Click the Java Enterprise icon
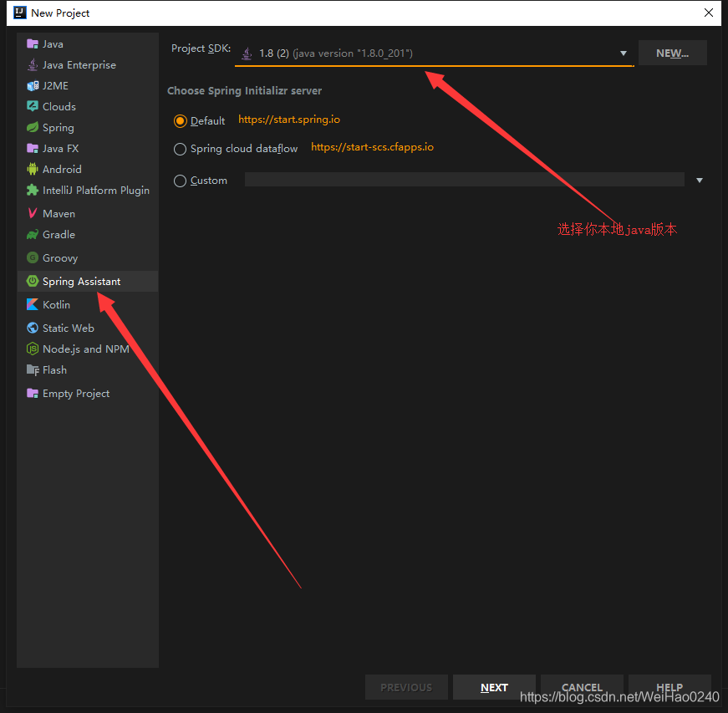728x713 pixels. click(x=33, y=65)
